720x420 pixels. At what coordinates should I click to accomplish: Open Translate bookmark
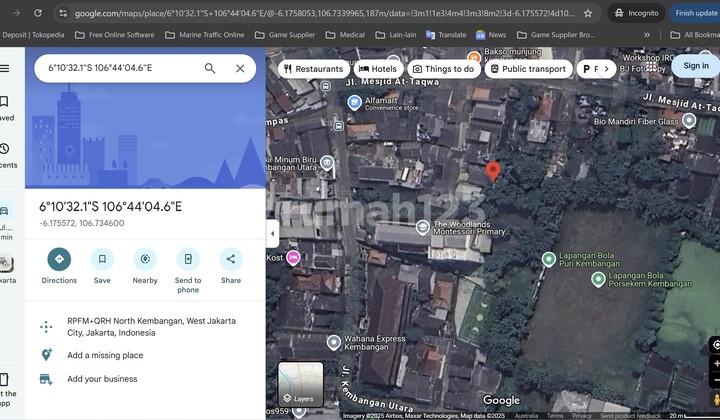446,35
